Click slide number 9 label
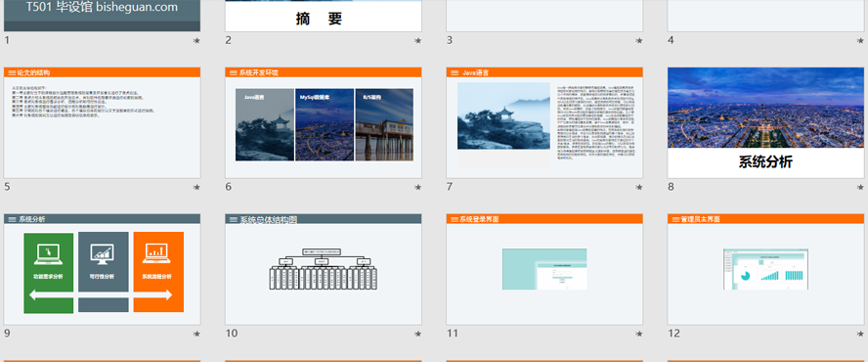The image size is (868, 362). (x=7, y=334)
